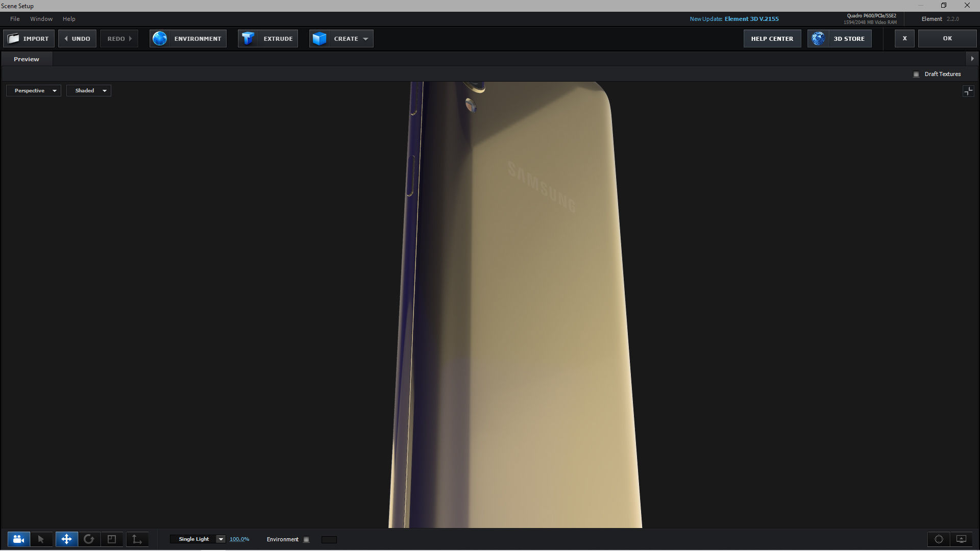Click the dark background color swatch
This screenshot has height=551, width=980.
[x=329, y=540]
